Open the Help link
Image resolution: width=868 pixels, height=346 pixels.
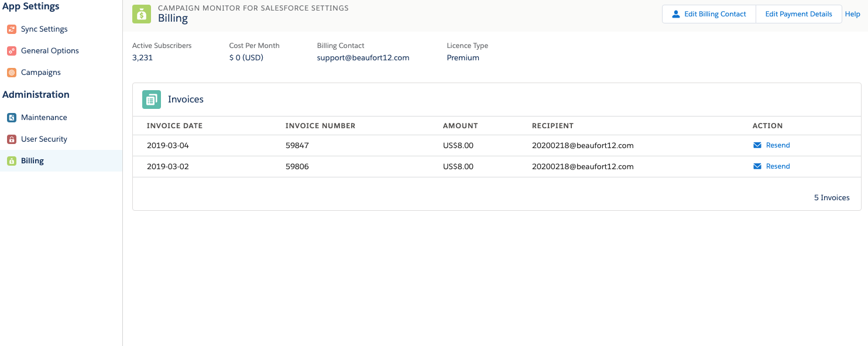[853, 14]
